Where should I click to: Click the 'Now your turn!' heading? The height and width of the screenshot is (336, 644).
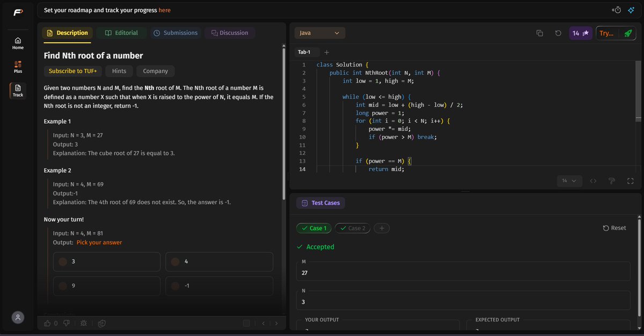pyautogui.click(x=64, y=220)
